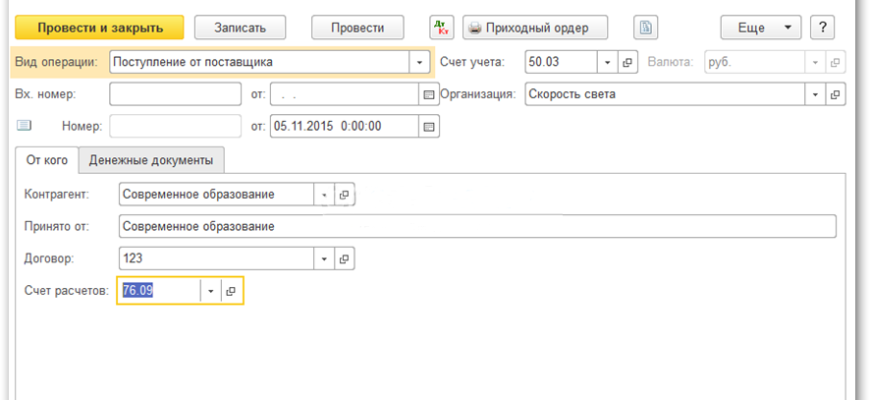
Task: Open the Еще menu
Action: [761, 27]
